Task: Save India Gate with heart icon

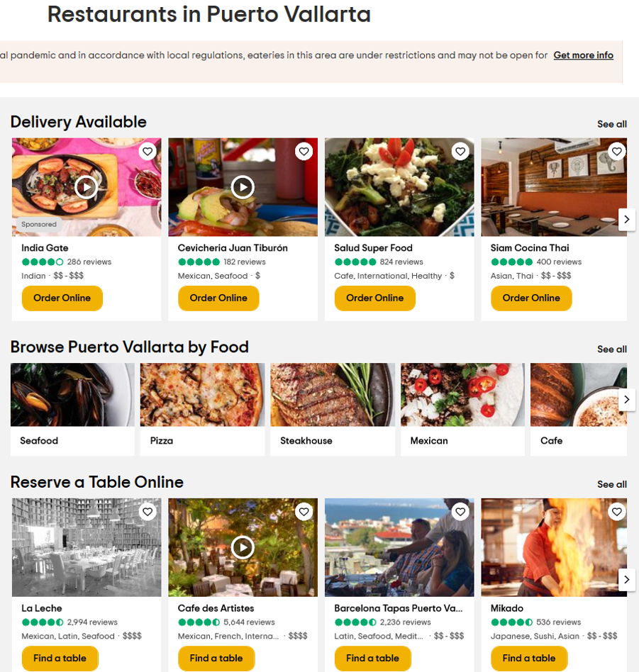Action: (x=148, y=151)
